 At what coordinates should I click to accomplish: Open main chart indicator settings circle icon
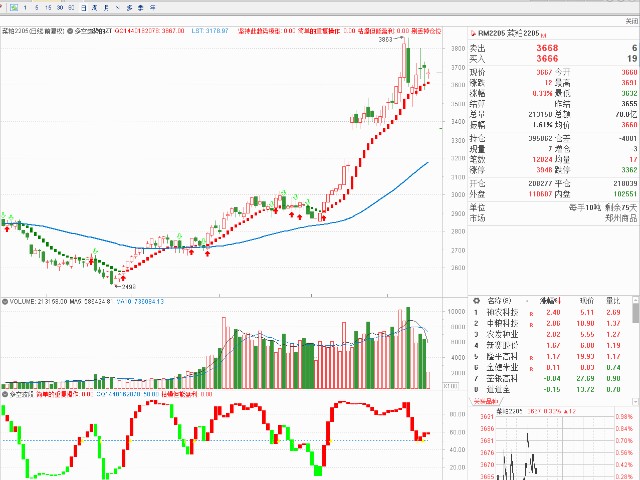70,31
